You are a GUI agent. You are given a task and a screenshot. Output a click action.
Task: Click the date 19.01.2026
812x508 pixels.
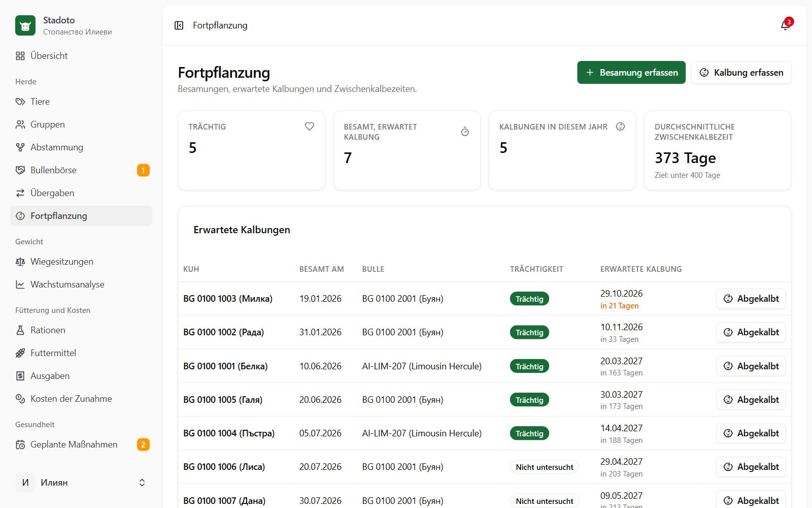(x=320, y=299)
